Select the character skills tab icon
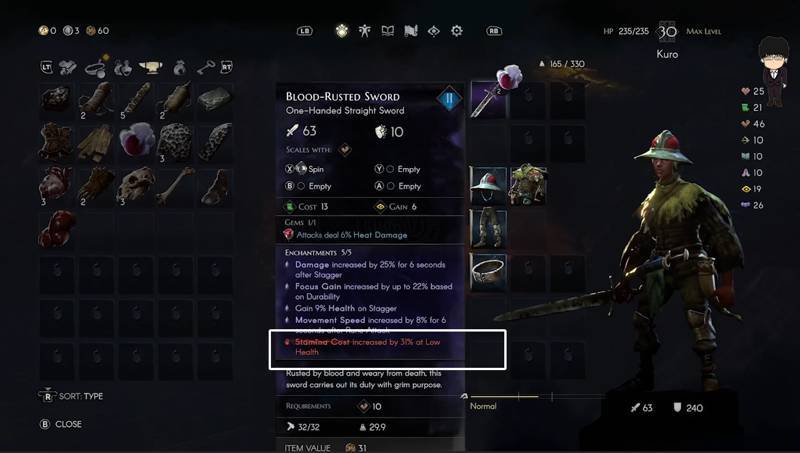Viewport: 800px width, 453px height. point(364,31)
